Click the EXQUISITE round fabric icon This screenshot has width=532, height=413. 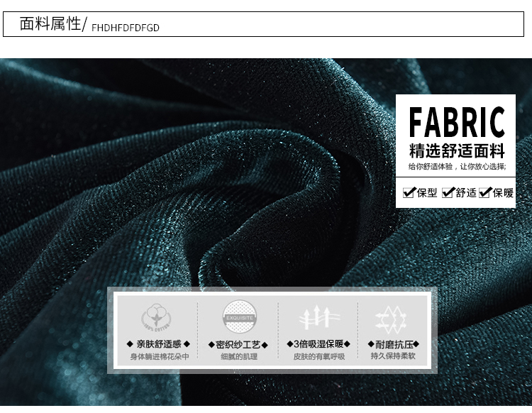239,316
